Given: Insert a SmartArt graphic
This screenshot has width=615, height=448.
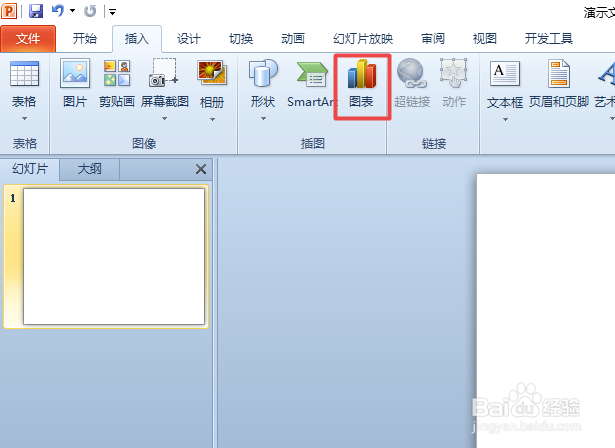Looking at the screenshot, I should [311, 84].
